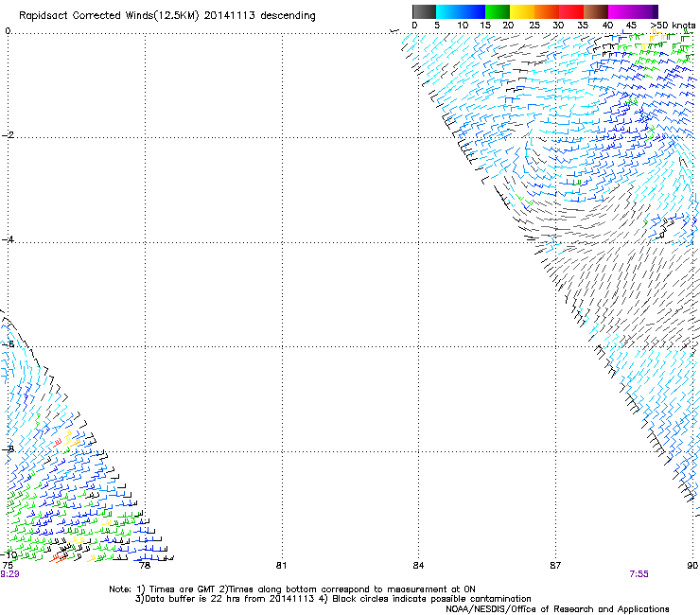
Task: Click the brown 35-40 knots color segment
Action: tap(596, 11)
